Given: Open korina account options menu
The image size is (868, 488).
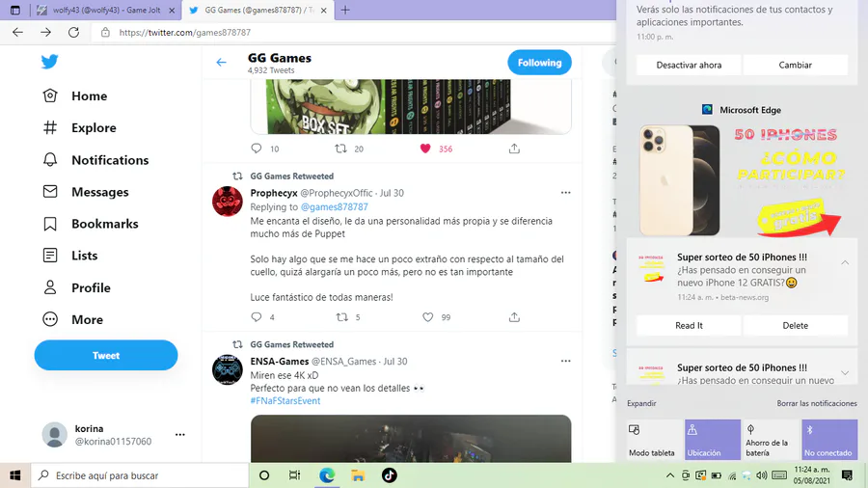Looking at the screenshot, I should click(180, 435).
